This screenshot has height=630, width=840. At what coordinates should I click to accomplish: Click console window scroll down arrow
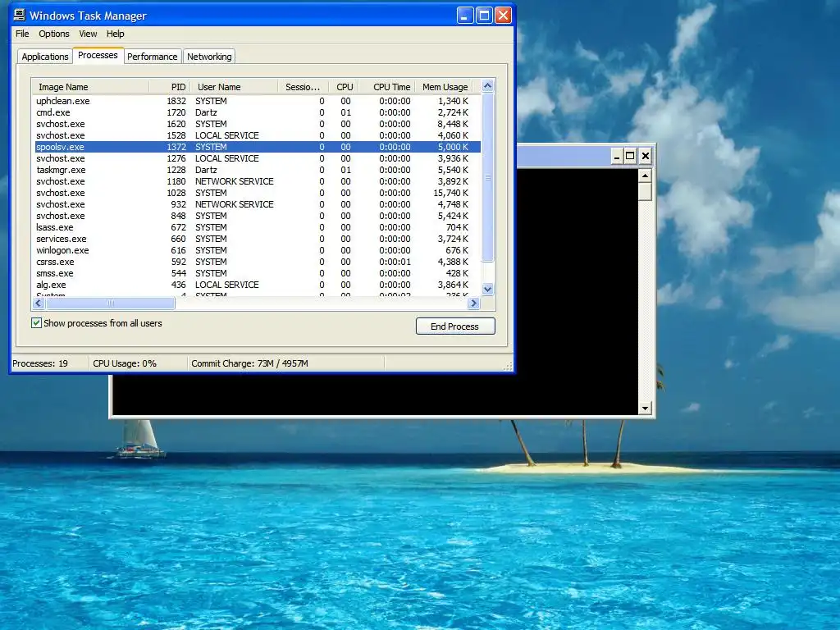645,409
